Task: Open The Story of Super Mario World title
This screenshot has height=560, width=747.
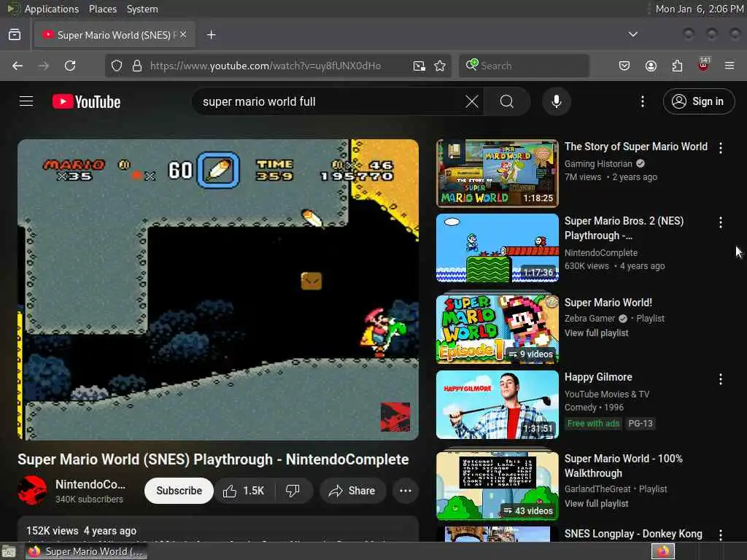Action: 636,147
